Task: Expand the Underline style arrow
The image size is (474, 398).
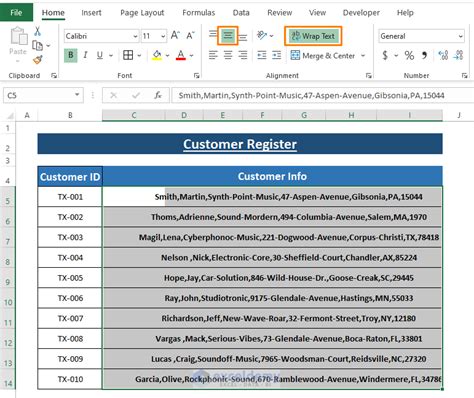Action: tap(111, 56)
